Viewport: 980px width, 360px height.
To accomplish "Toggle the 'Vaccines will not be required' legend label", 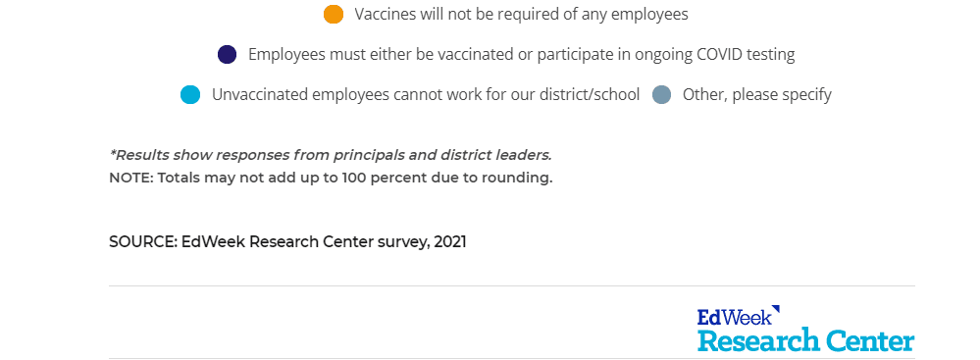I will [521, 15].
